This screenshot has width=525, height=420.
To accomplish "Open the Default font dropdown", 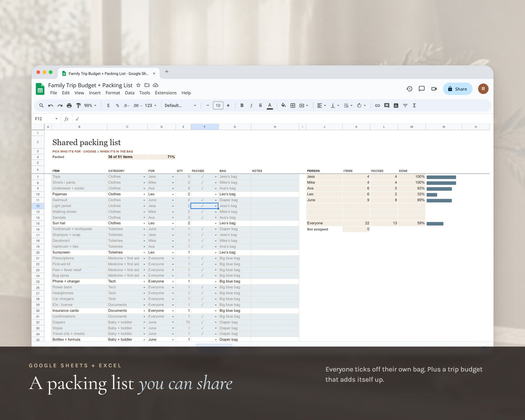I will [180, 105].
